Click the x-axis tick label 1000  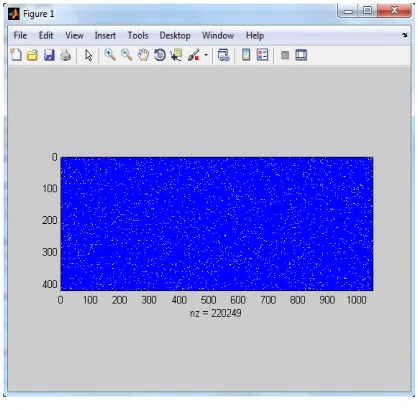pyautogui.click(x=357, y=300)
